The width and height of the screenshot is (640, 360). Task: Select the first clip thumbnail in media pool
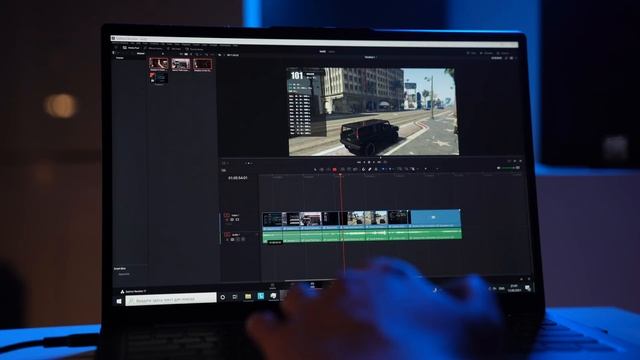click(x=158, y=64)
